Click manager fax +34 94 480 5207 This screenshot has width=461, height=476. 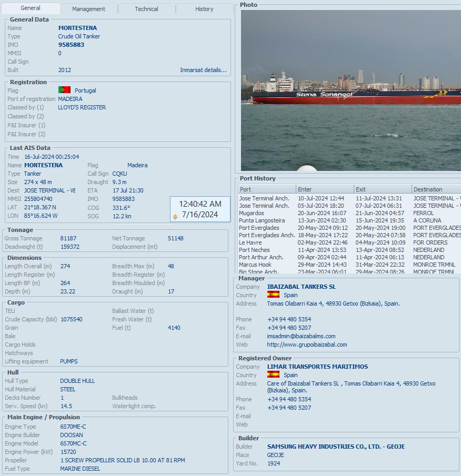coord(289,328)
